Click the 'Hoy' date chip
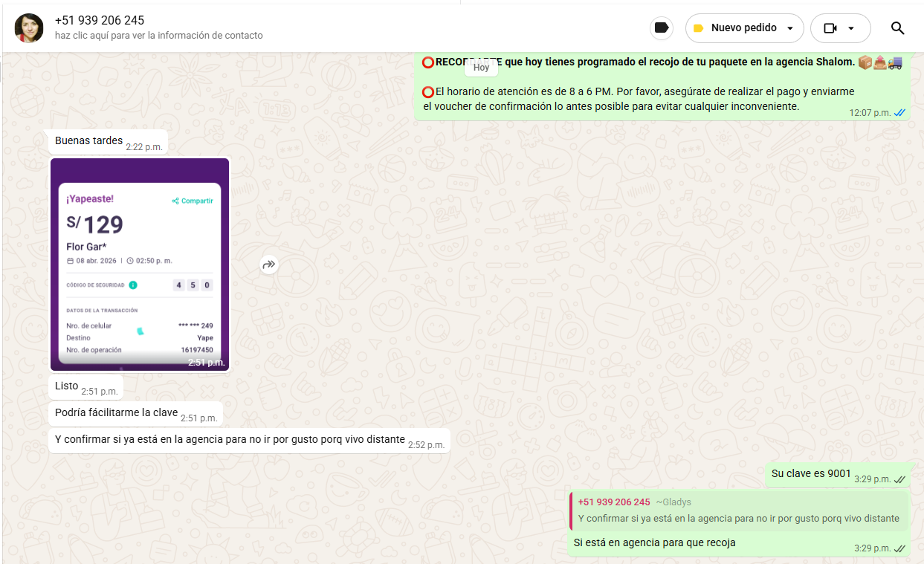This screenshot has width=924, height=564. pyautogui.click(x=481, y=67)
